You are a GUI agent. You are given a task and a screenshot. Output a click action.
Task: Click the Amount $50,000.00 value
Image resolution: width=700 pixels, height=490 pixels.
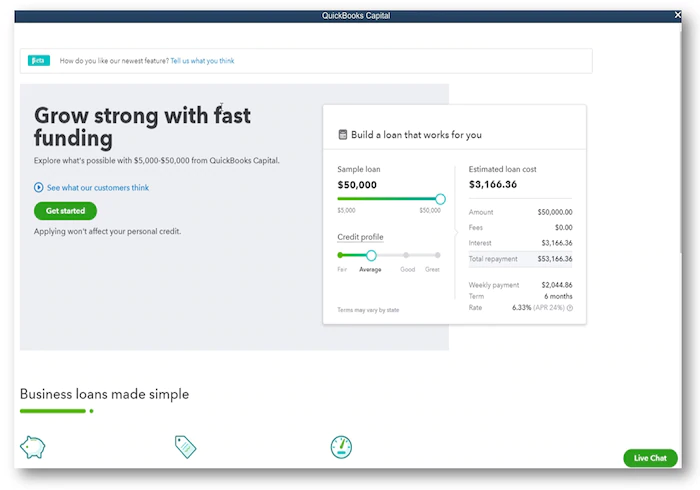555,212
